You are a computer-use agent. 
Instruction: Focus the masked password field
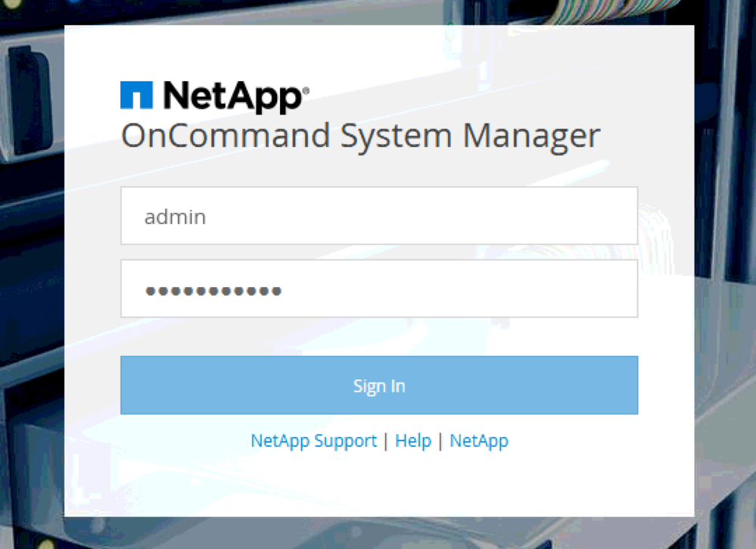[x=379, y=289]
